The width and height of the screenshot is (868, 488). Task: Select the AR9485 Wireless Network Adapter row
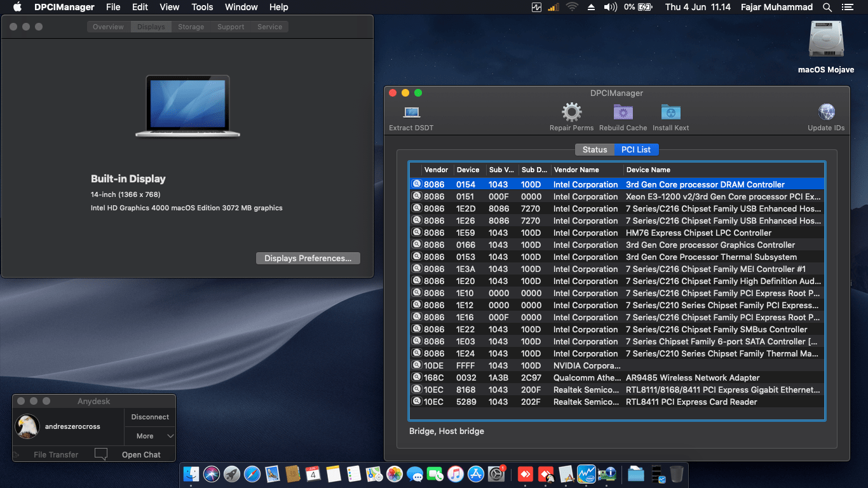pyautogui.click(x=616, y=377)
